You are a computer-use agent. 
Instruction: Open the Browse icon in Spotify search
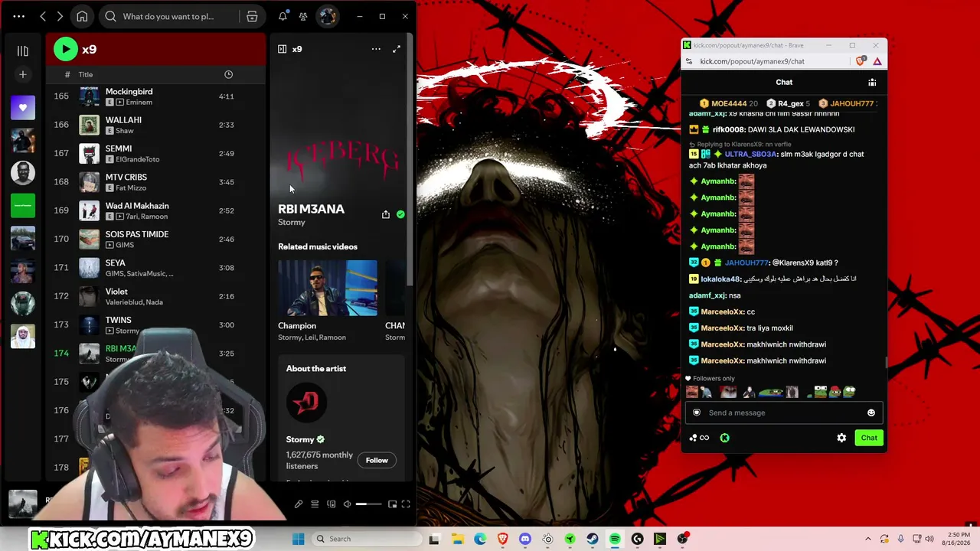[x=252, y=16]
